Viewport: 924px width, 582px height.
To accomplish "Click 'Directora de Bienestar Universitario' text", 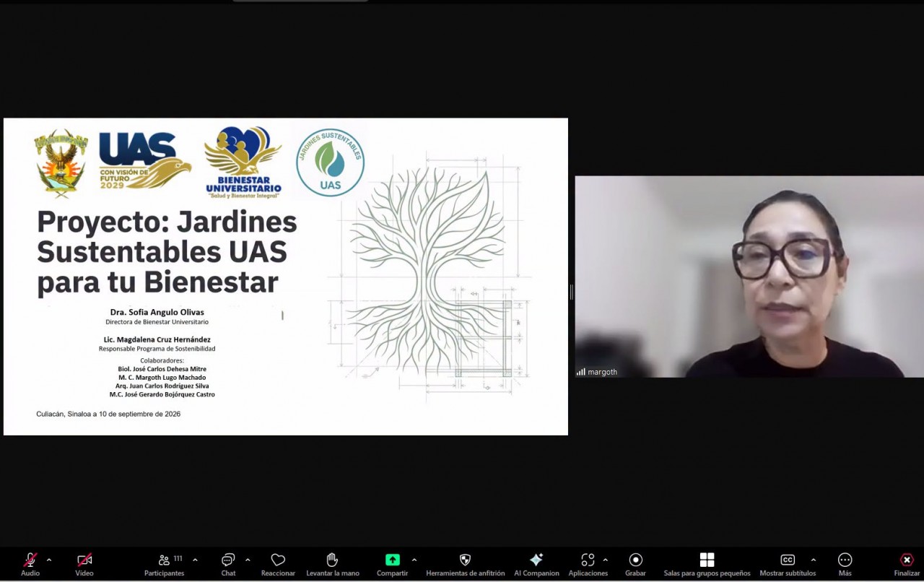I will 157,321.
